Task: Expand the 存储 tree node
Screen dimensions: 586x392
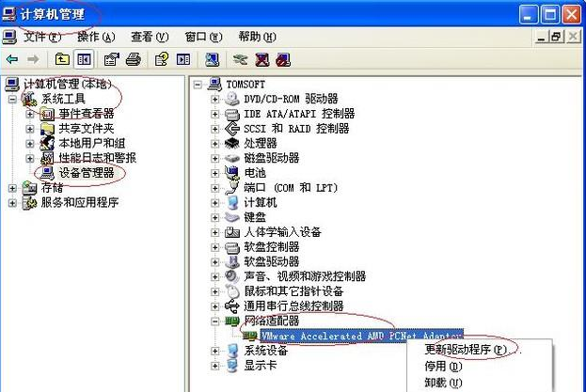Action: pos(12,188)
